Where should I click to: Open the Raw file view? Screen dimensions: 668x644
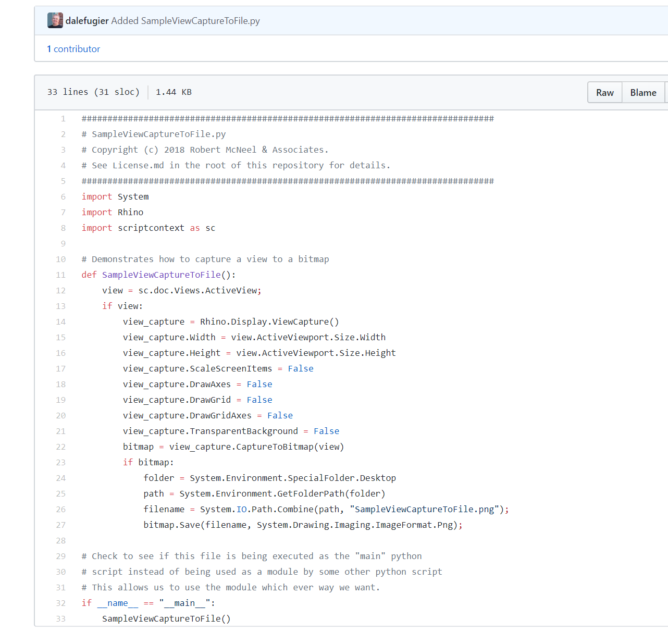coord(604,93)
